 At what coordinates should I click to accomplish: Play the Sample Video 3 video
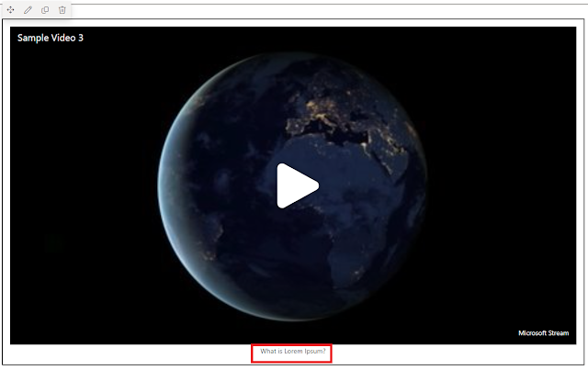[x=298, y=185]
